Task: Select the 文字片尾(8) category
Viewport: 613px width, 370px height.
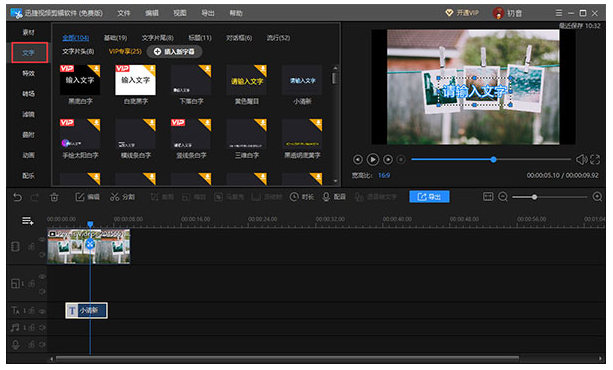Action: click(158, 38)
